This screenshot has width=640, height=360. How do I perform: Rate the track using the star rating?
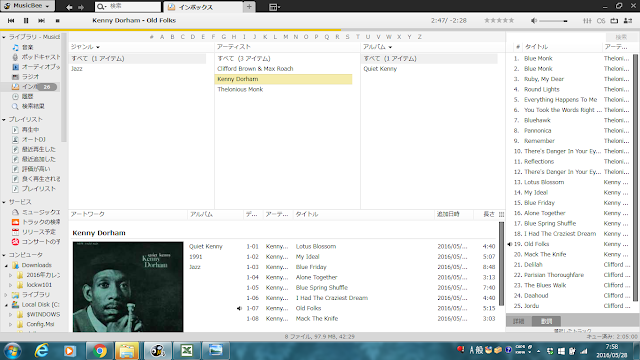click(x=499, y=20)
